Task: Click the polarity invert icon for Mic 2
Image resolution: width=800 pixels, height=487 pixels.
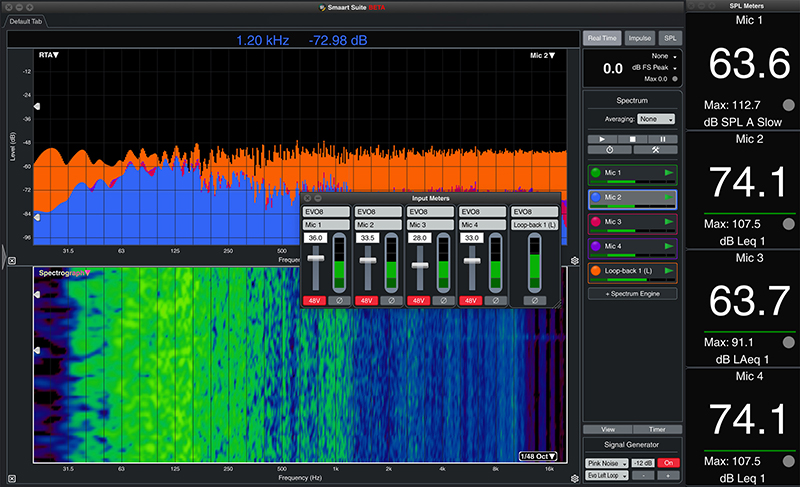Action: tap(393, 300)
